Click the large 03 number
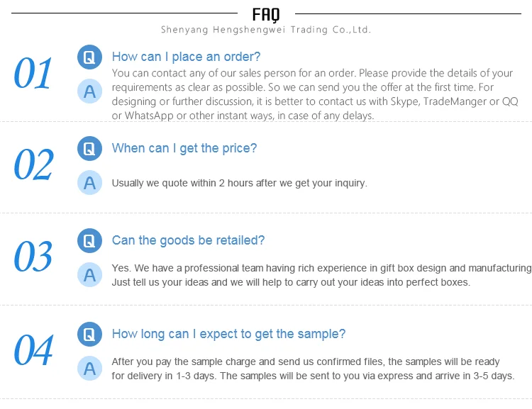Viewport: 532px width, 409px height. (33, 257)
